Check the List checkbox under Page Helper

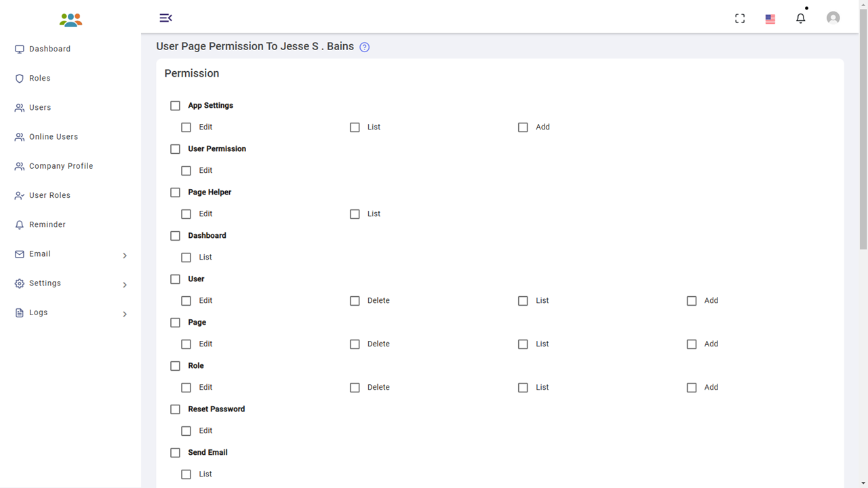pos(355,214)
